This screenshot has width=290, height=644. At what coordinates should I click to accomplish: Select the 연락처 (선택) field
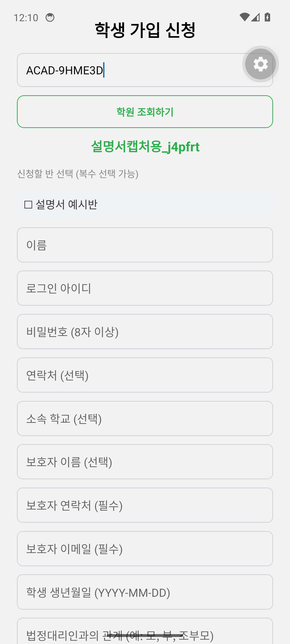[x=145, y=375]
